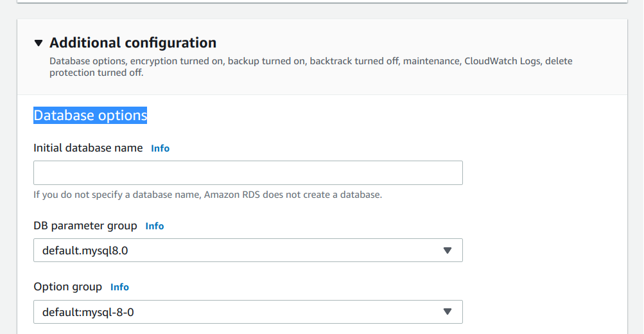Click the Option group label
The height and width of the screenshot is (334, 644).
point(67,287)
